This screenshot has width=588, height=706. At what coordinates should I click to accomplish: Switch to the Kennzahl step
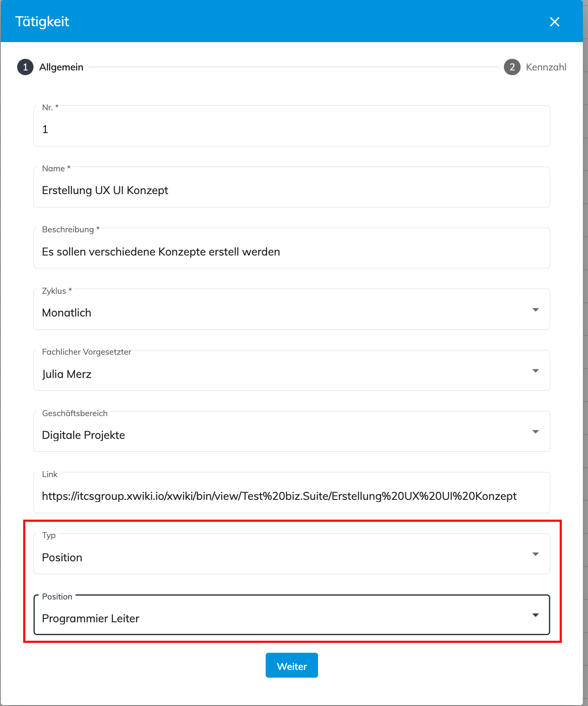[x=546, y=67]
